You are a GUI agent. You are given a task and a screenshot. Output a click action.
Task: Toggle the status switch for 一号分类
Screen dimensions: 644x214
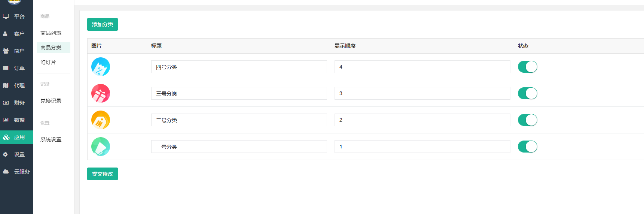[528, 147]
